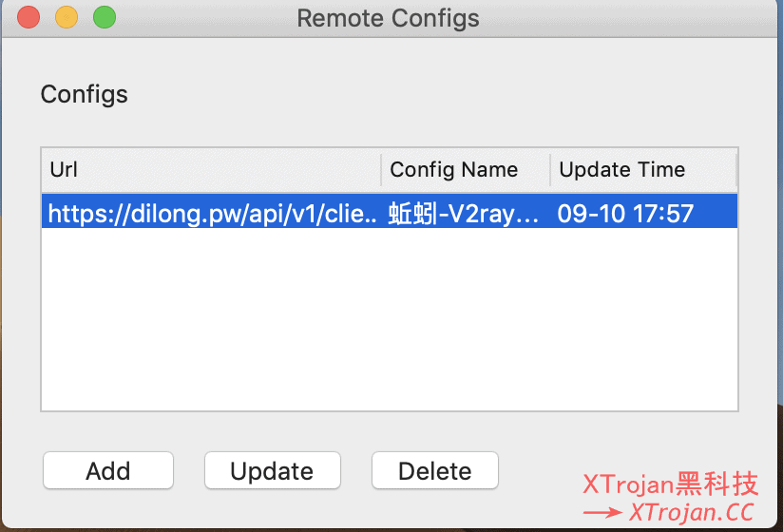783x532 pixels.
Task: Open the XTrojan.CC watermark link
Action: pyautogui.click(x=691, y=513)
